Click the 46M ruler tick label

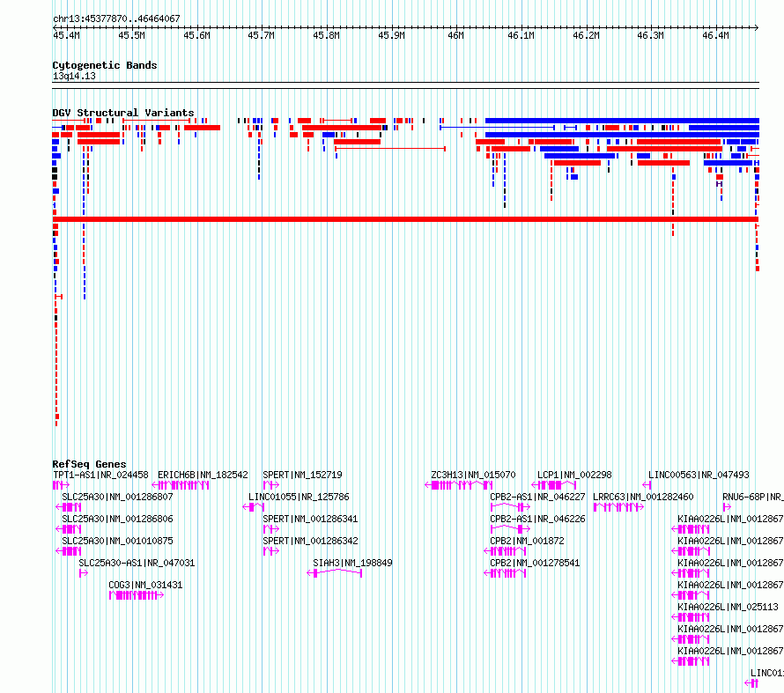pyautogui.click(x=455, y=35)
